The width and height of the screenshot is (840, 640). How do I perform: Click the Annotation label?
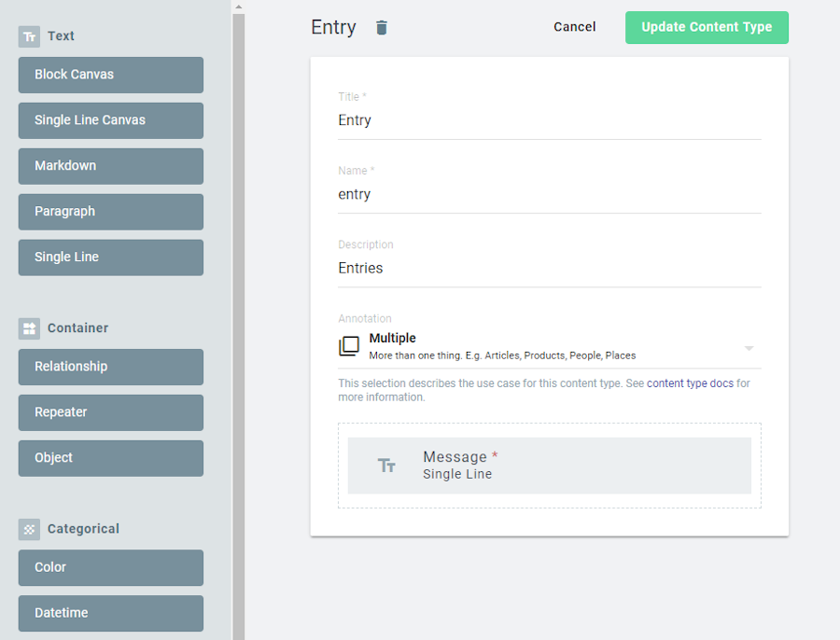coord(364,319)
